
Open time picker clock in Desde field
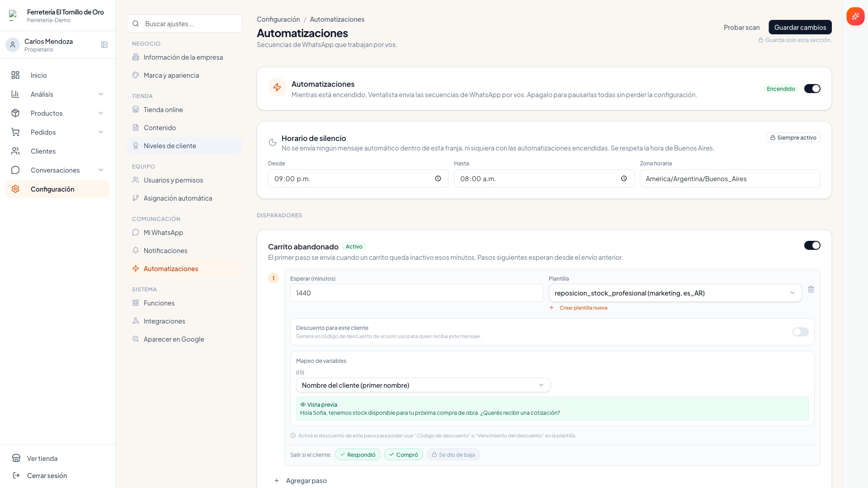(x=438, y=178)
